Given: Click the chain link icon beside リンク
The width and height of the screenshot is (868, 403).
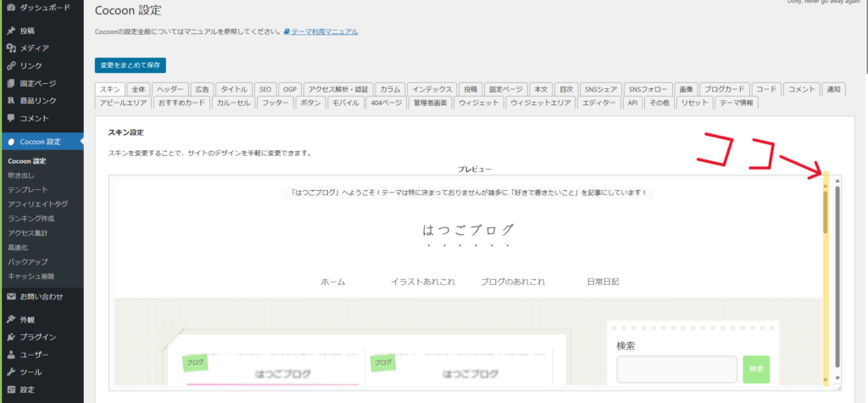Looking at the screenshot, I should 11,65.
